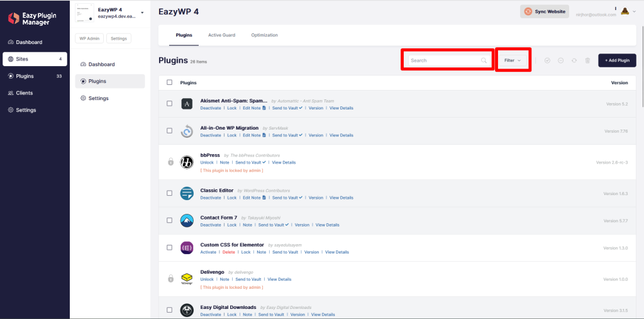Select the Plugins tab
Screen dimensions: 644x319
(184, 35)
